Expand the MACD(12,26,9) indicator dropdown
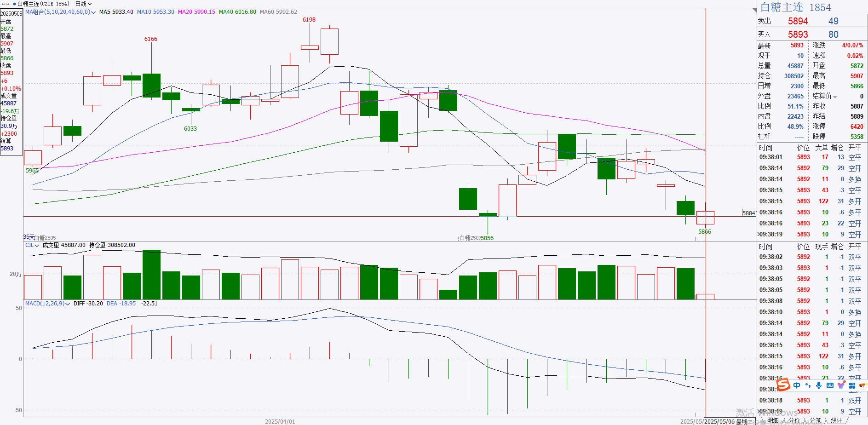This screenshot has height=425, width=868. (x=47, y=304)
